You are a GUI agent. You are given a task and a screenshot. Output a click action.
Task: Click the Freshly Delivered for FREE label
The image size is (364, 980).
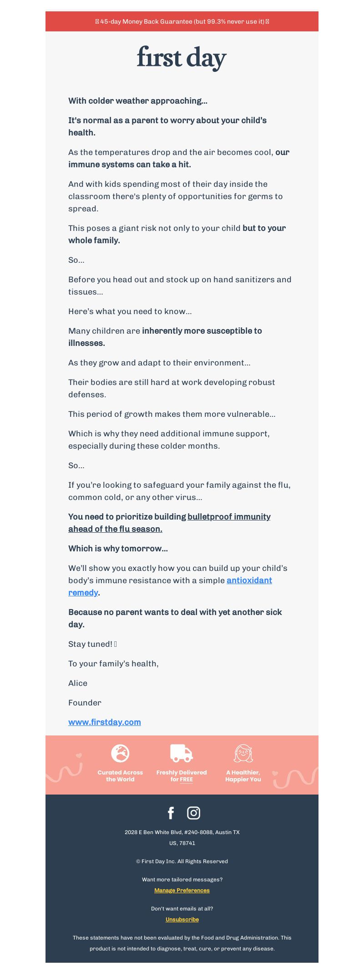[182, 775]
